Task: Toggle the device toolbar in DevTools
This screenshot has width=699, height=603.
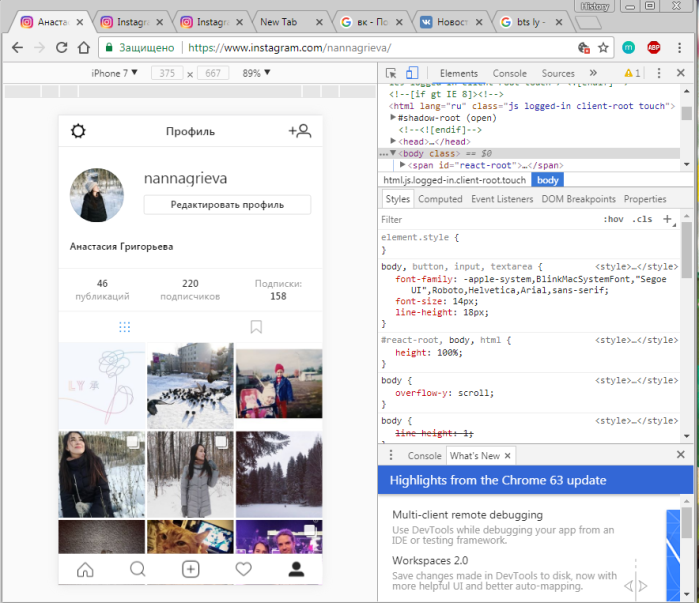Action: (x=412, y=73)
